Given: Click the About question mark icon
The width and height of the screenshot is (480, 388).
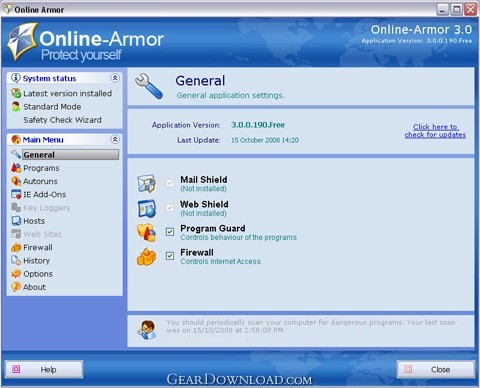Looking at the screenshot, I should 16,287.
